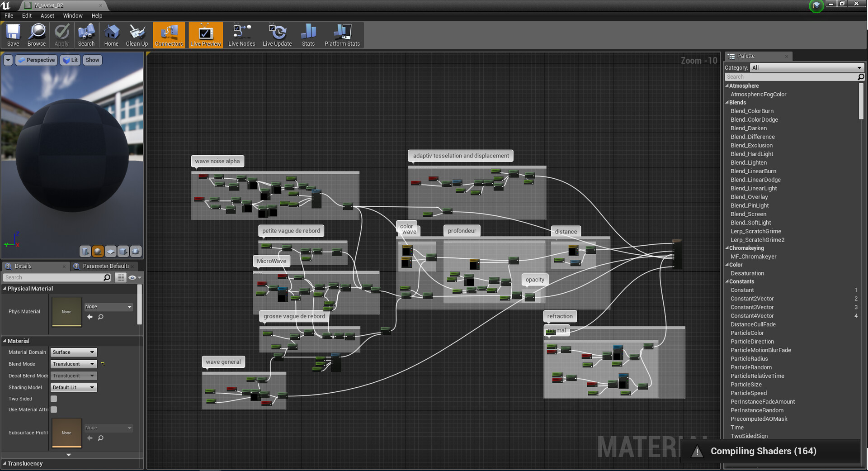Image resolution: width=868 pixels, height=471 pixels.
Task: Click the Show button in the viewport
Action: [92, 60]
